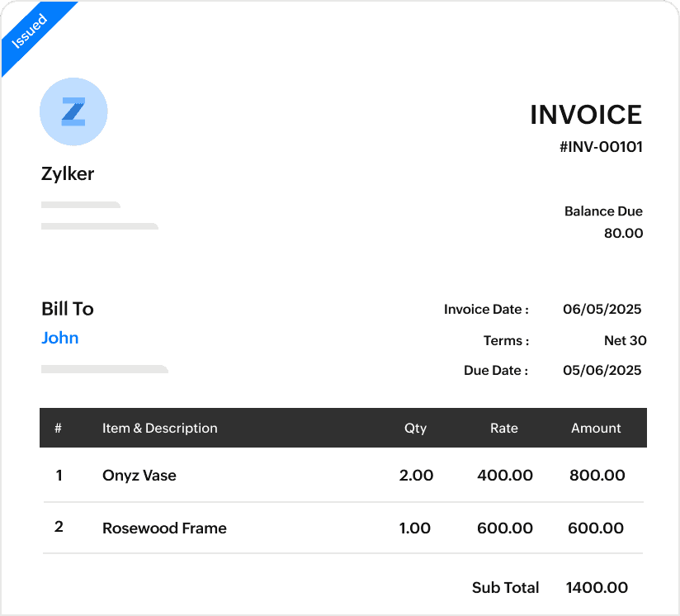This screenshot has width=680, height=616.
Task: Click the INVOICE title heading
Action: pyautogui.click(x=586, y=115)
